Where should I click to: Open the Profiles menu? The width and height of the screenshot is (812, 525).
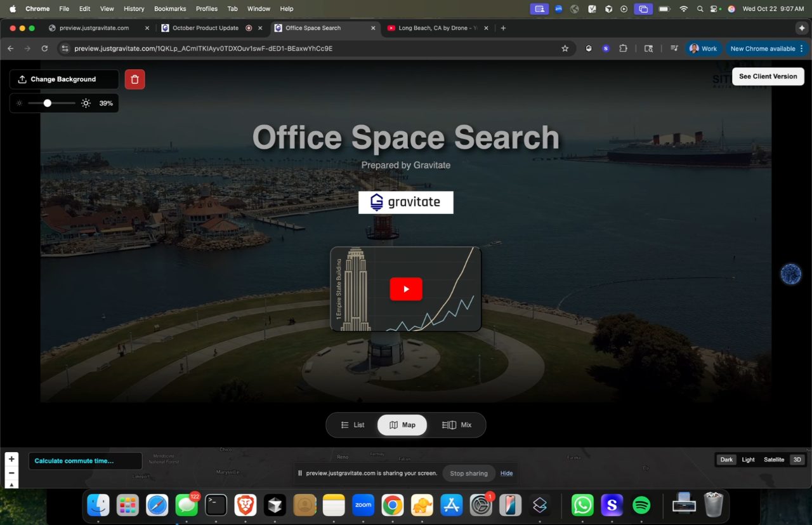(207, 9)
